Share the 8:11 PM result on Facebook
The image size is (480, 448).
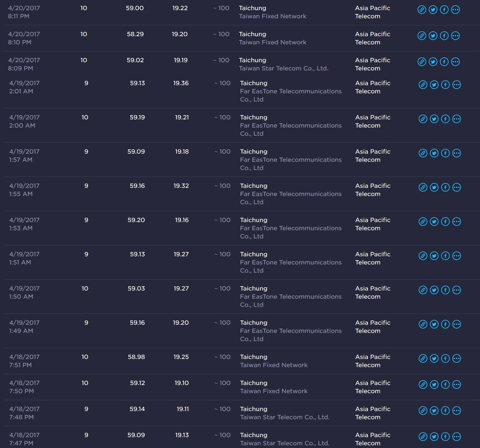click(x=444, y=10)
